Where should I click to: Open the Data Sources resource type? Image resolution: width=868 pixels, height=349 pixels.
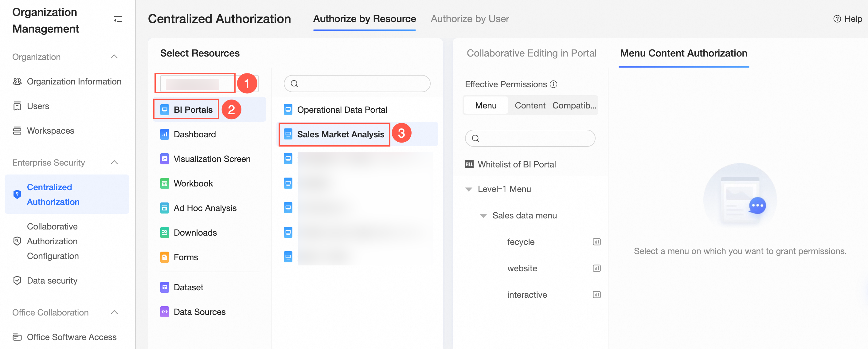tap(199, 312)
